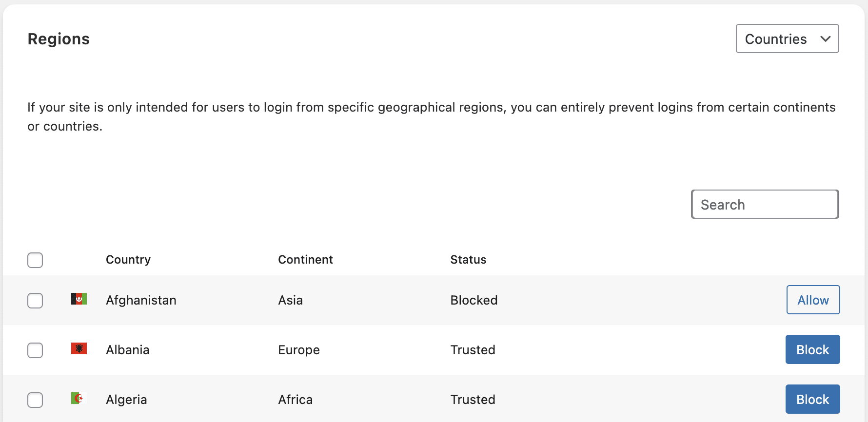Click the Status column header
The height and width of the screenshot is (422, 868).
(x=468, y=260)
